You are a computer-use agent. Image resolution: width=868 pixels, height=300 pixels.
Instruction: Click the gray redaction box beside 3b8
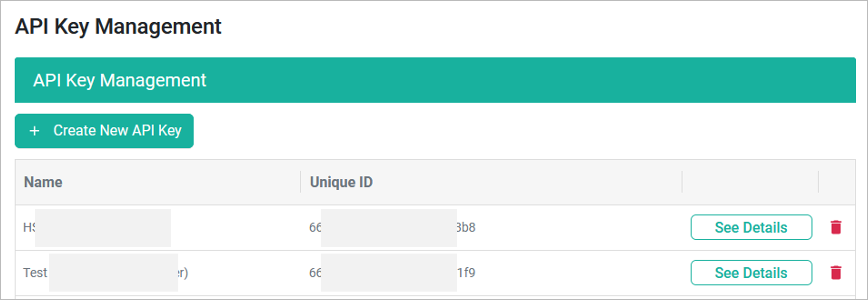(389, 228)
